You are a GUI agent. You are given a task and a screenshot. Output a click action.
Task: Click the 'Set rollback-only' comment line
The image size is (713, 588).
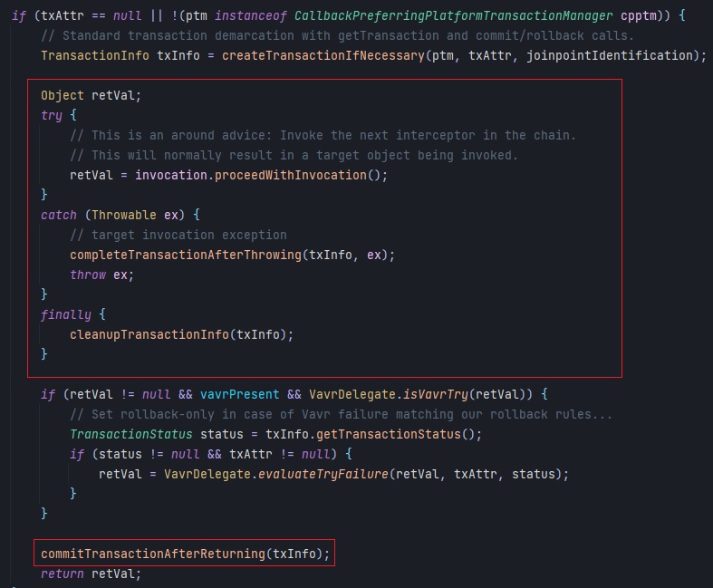pos(341,414)
